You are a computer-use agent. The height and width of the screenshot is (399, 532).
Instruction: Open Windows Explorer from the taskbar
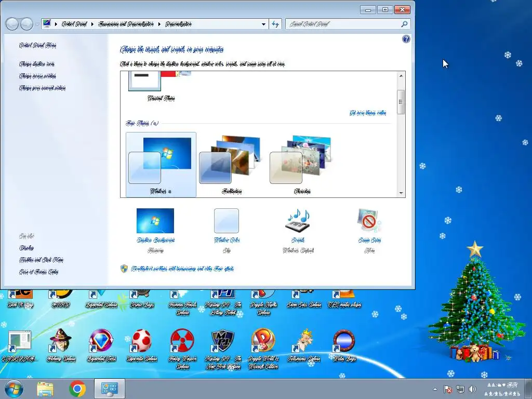coord(45,389)
